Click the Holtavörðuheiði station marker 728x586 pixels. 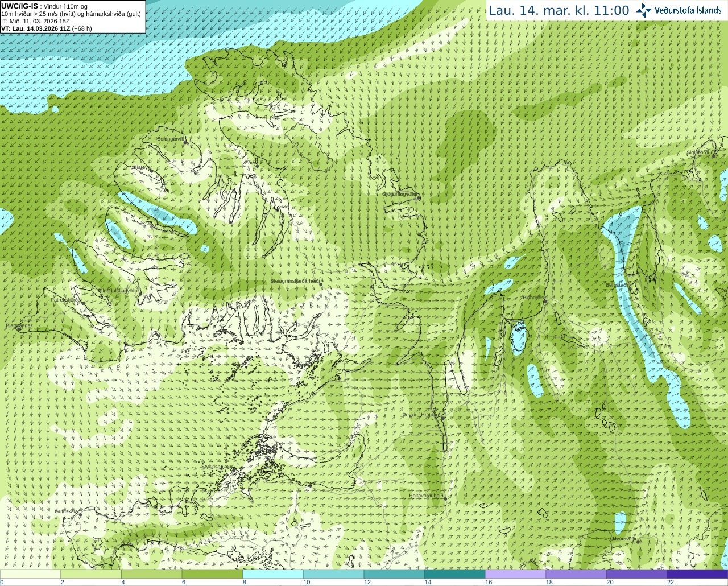pyautogui.click(x=445, y=499)
